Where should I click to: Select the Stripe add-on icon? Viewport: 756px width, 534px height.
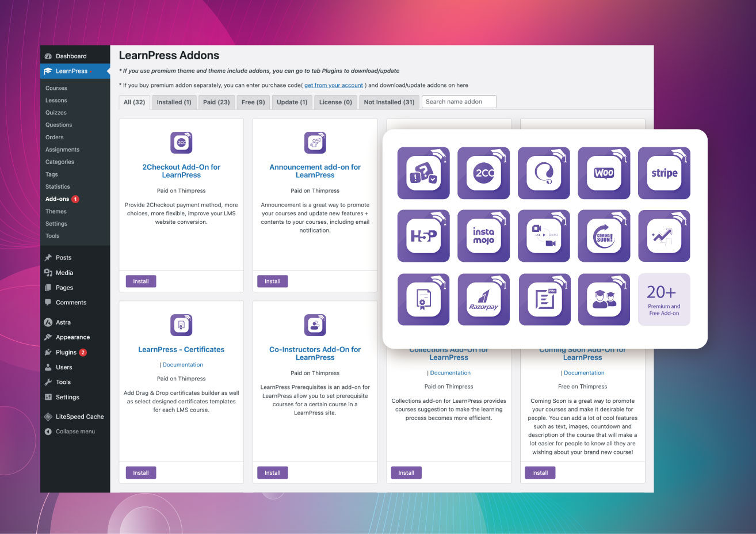665,173
